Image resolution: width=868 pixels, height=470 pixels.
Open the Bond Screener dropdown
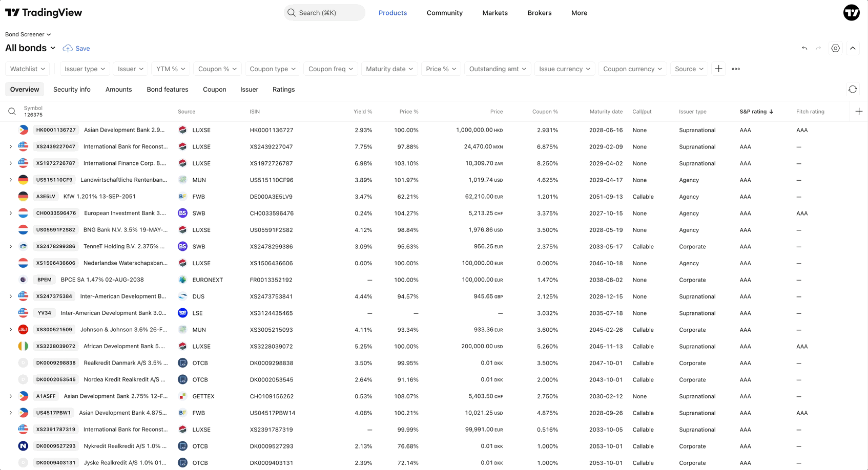[28, 34]
